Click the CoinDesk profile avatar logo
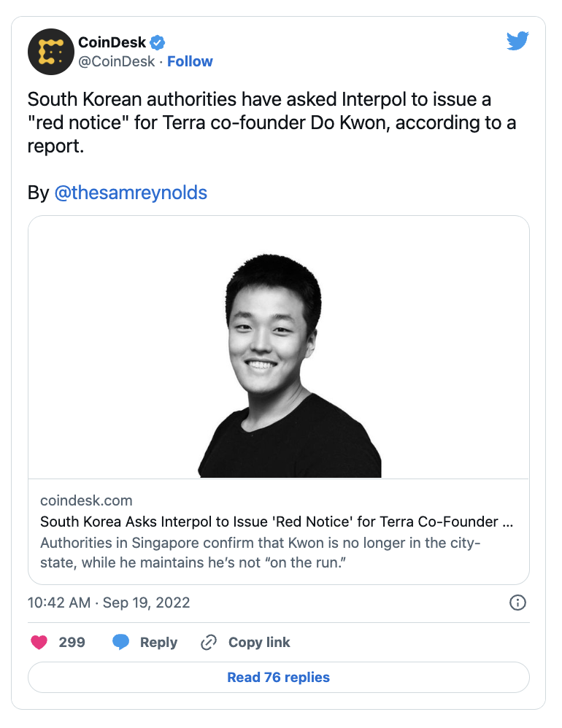This screenshot has height=728, width=562. [50, 52]
